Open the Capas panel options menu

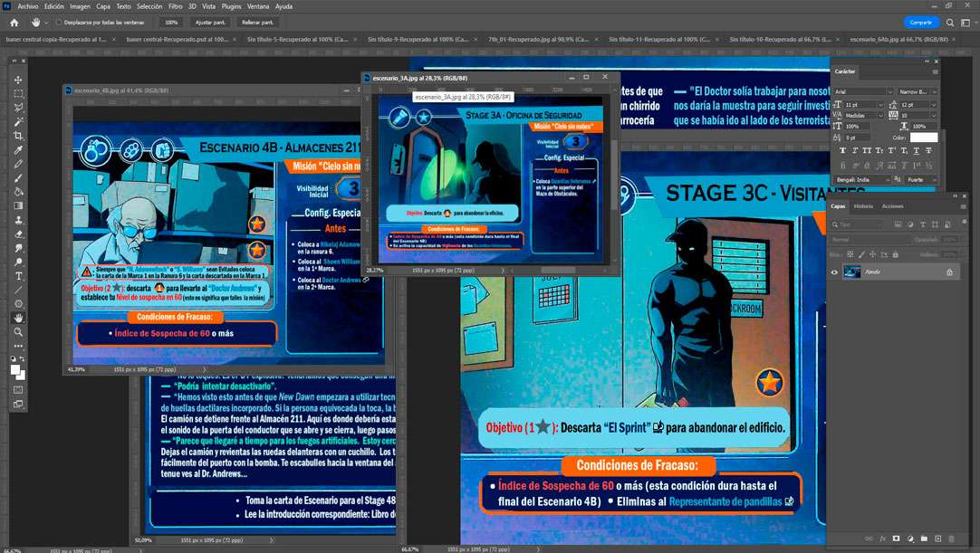pyautogui.click(x=963, y=206)
